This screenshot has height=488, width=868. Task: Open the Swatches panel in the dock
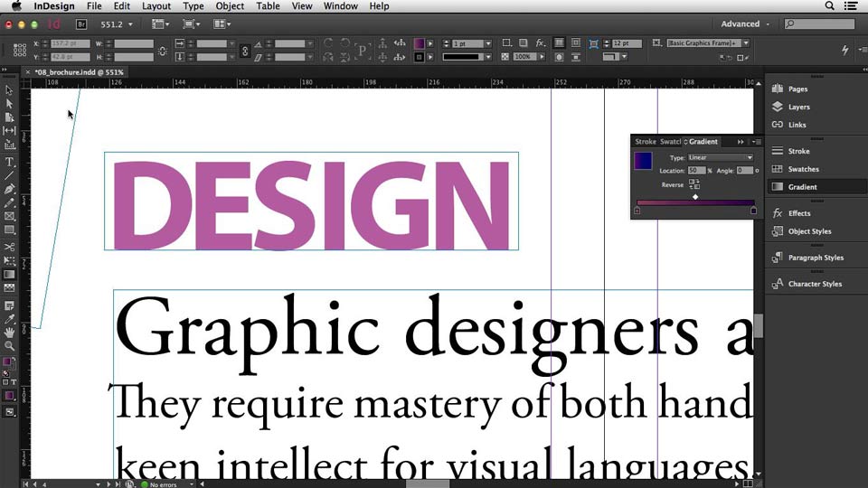[803, 169]
